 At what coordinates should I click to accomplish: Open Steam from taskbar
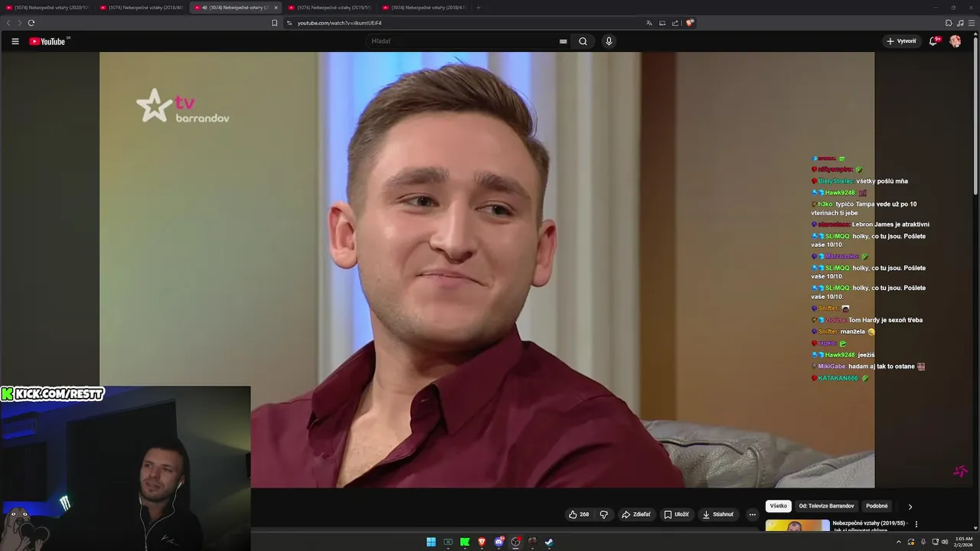pos(549,542)
